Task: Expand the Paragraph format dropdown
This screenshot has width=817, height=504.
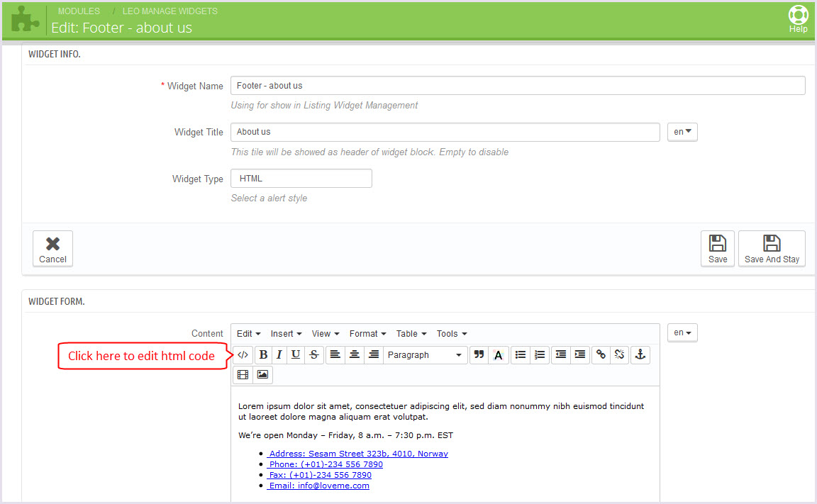Action: (425, 354)
